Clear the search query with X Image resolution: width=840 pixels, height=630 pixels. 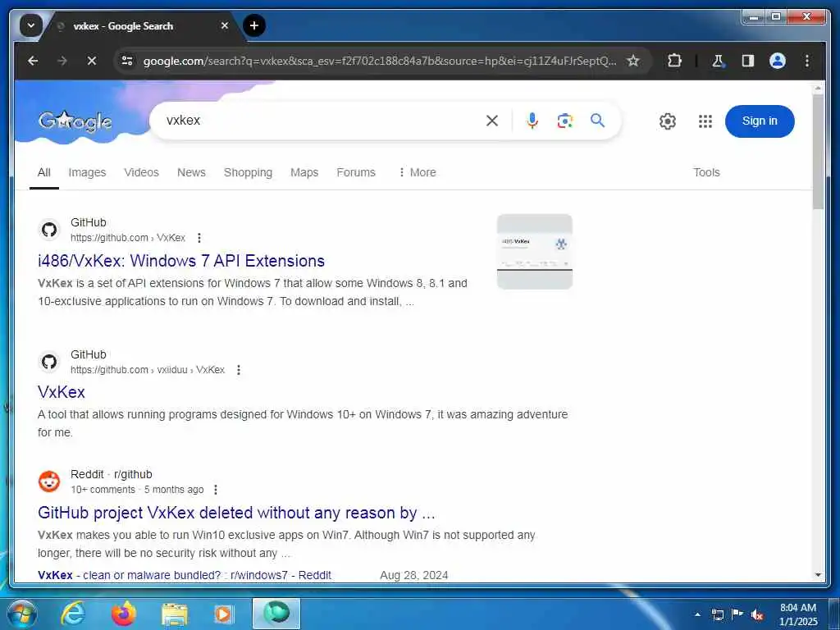coord(492,121)
